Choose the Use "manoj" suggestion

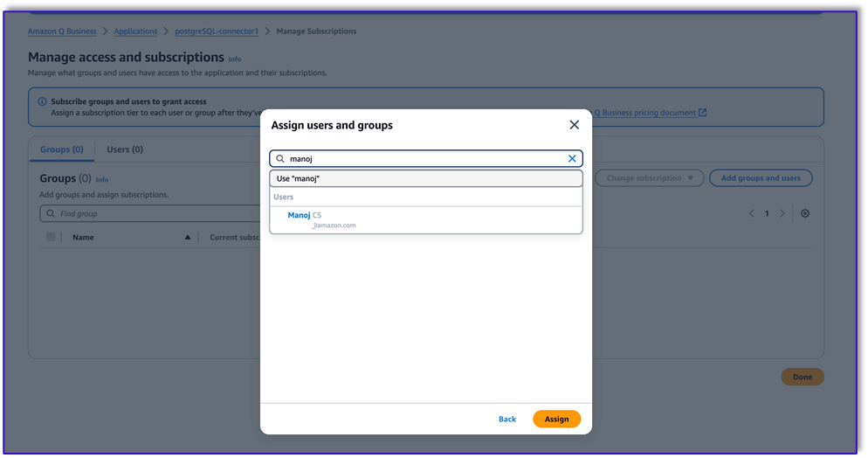tap(425, 179)
